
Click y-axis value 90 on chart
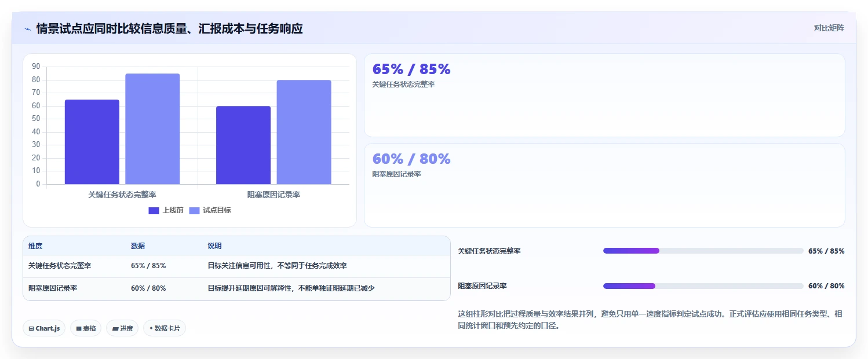click(36, 67)
